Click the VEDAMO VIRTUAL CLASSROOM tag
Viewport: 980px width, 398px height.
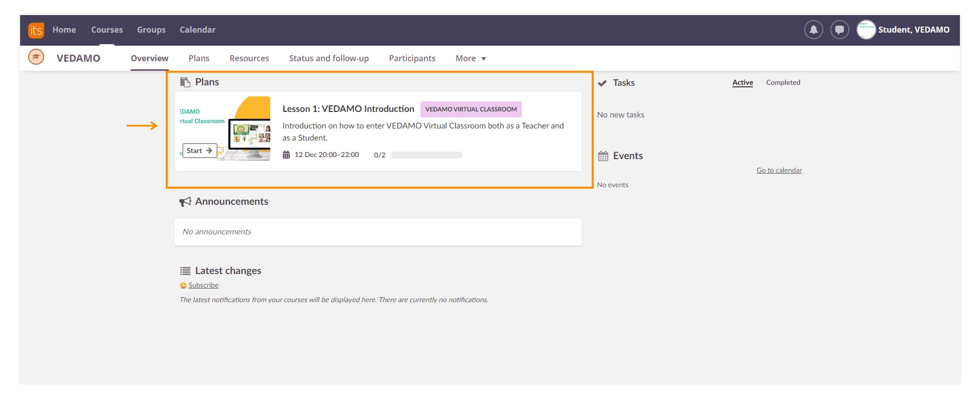[471, 109]
